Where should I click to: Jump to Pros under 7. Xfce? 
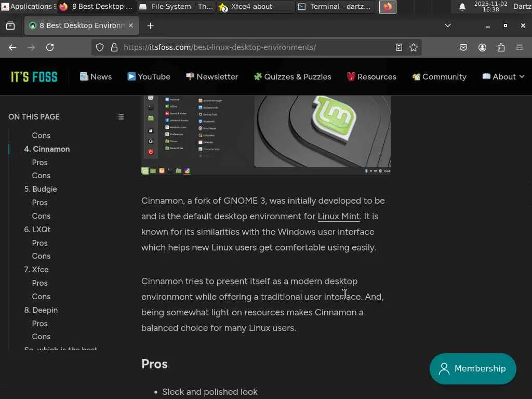tap(39, 283)
